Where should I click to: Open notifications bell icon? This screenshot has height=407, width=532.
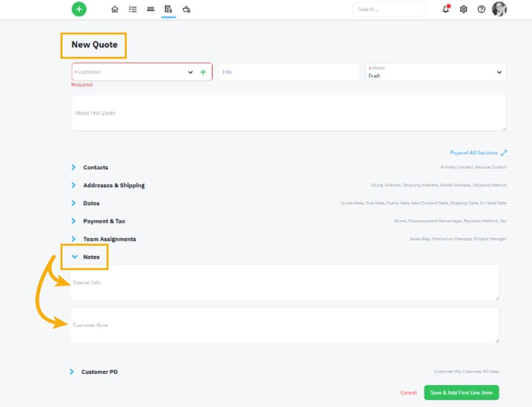[446, 9]
